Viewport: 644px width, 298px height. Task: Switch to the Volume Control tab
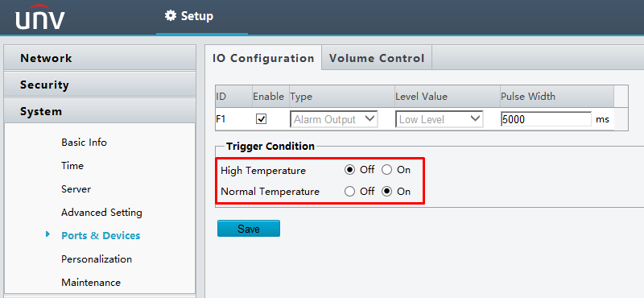[376, 58]
